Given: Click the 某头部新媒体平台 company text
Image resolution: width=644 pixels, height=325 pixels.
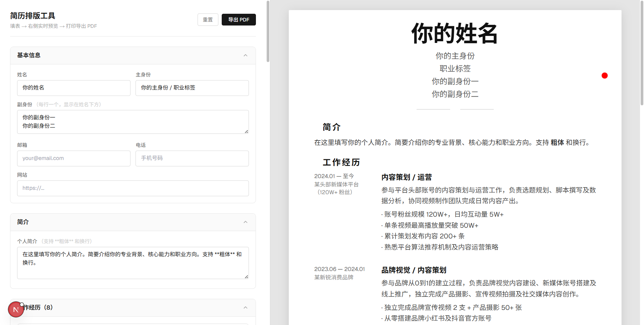Looking at the screenshot, I should [x=336, y=184].
